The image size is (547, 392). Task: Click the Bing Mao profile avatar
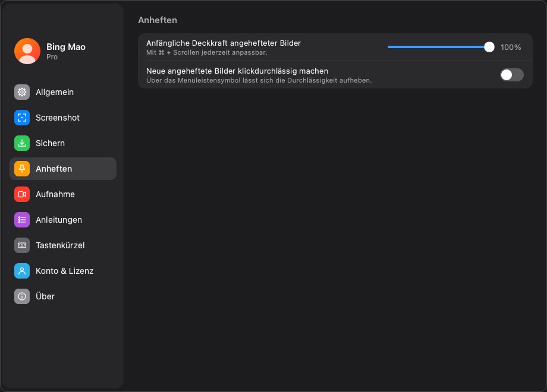point(27,51)
